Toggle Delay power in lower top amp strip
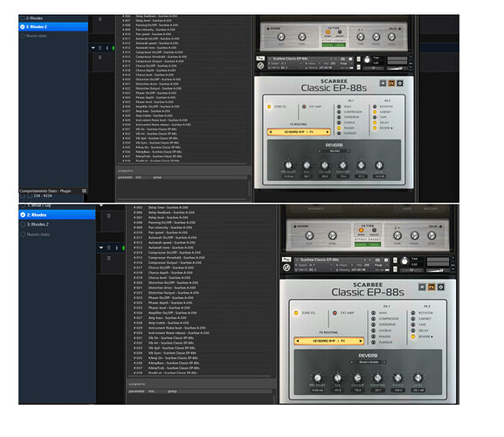 [x=440, y=226]
